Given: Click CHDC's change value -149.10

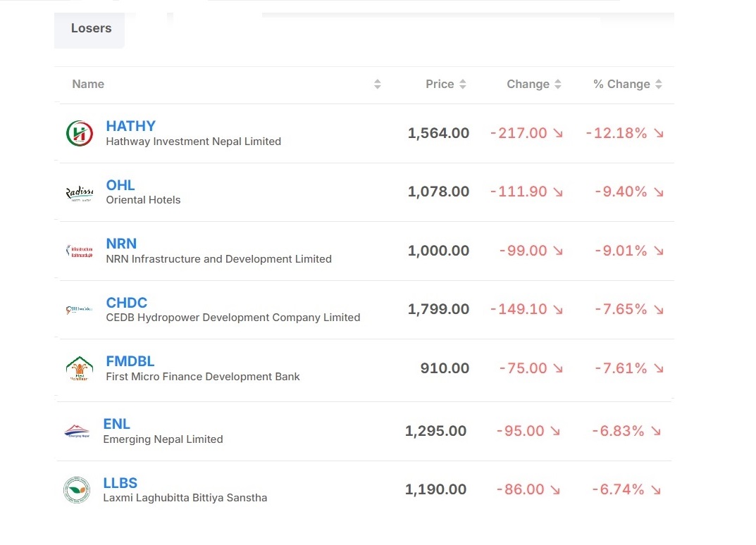Looking at the screenshot, I should tap(519, 309).
